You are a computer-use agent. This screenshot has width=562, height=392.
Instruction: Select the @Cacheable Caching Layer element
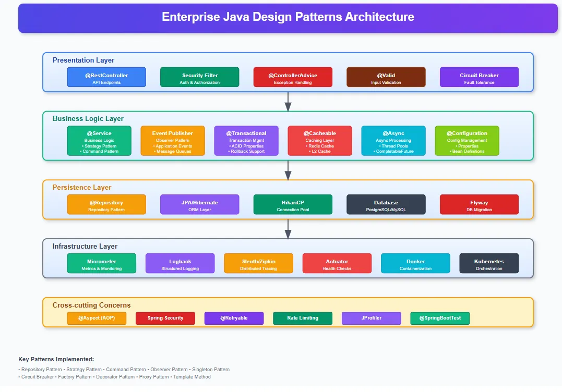[320, 141]
